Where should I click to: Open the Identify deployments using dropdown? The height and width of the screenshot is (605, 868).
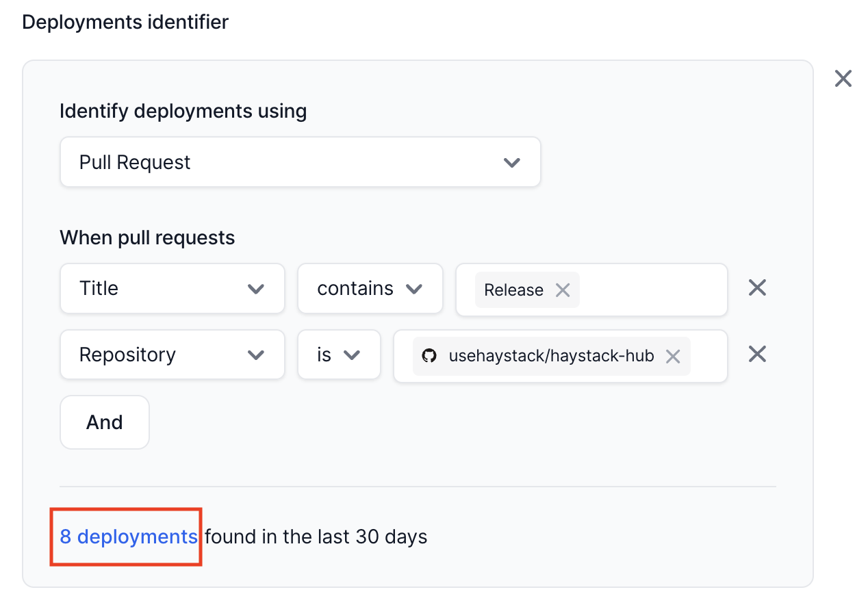[300, 162]
